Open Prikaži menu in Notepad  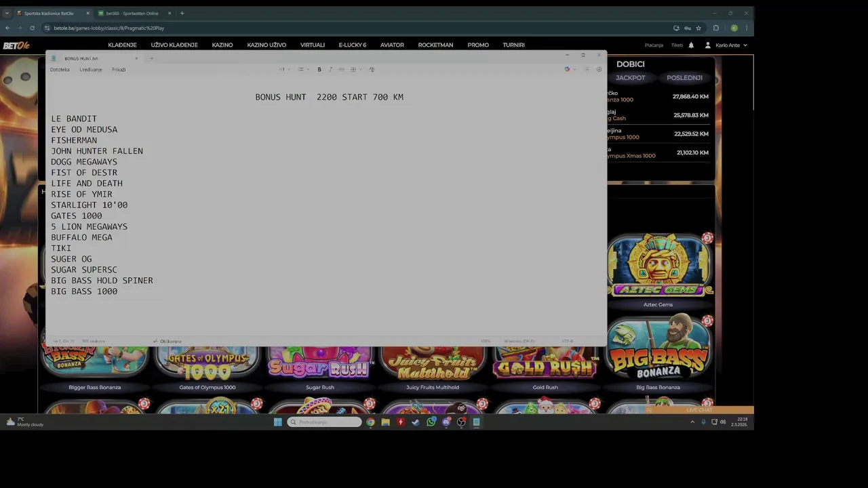pos(119,69)
